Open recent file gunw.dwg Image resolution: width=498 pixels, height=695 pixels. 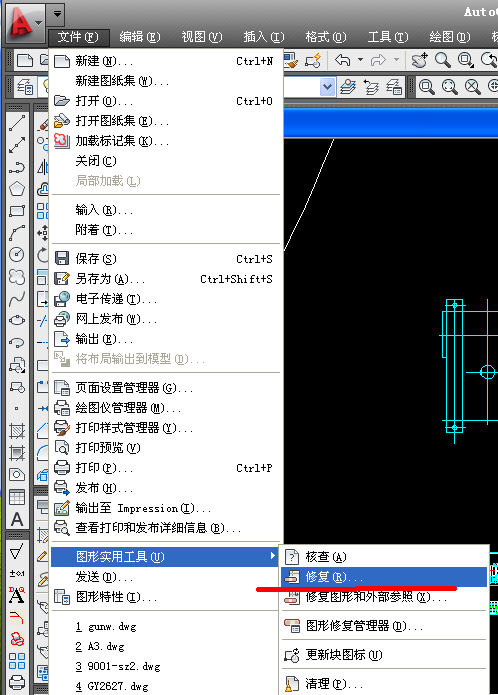[x=106, y=626]
